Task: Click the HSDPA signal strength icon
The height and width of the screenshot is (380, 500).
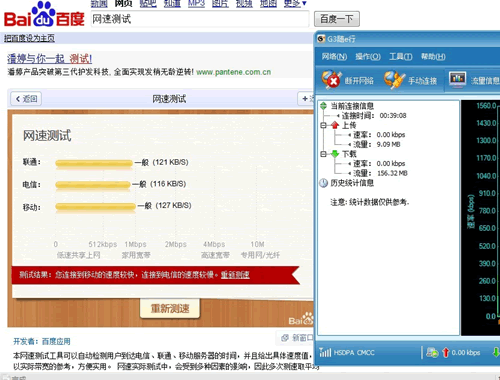Action: (325, 352)
